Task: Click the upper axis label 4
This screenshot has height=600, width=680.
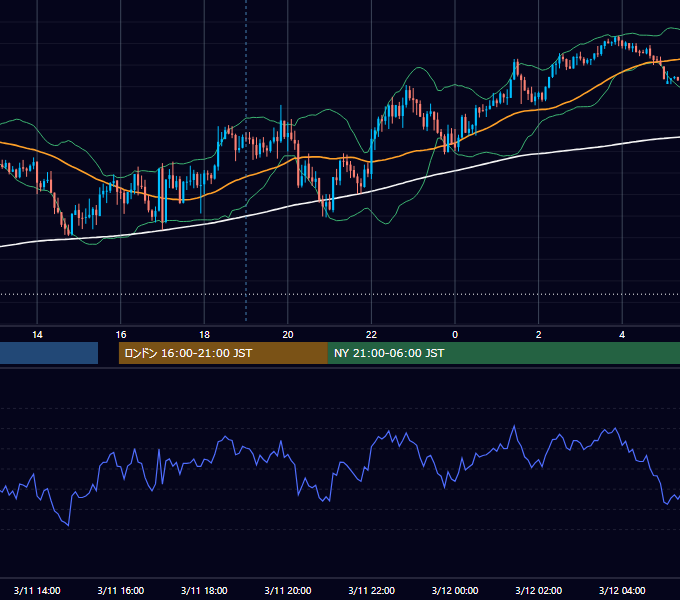Action: (622, 335)
